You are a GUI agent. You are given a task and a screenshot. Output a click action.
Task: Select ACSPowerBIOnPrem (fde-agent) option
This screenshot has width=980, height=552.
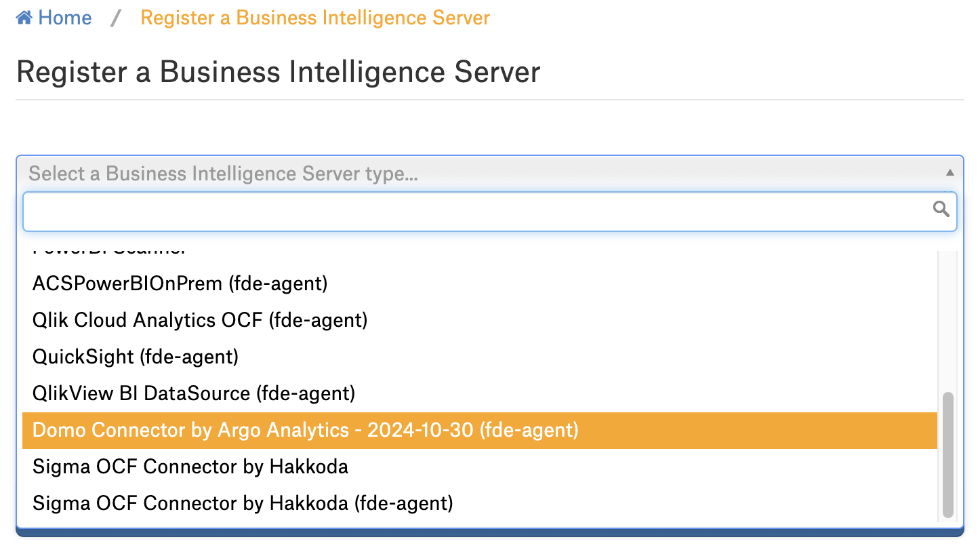[480, 283]
